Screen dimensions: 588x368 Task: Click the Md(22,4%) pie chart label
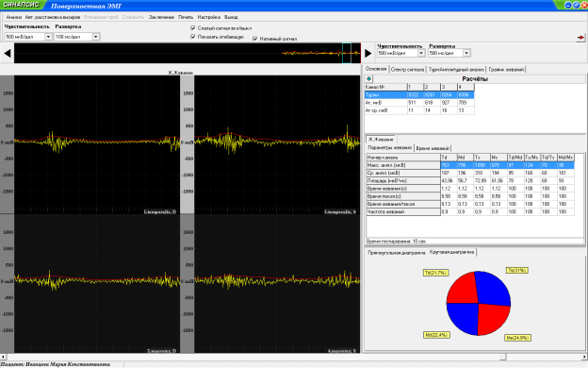436,335
